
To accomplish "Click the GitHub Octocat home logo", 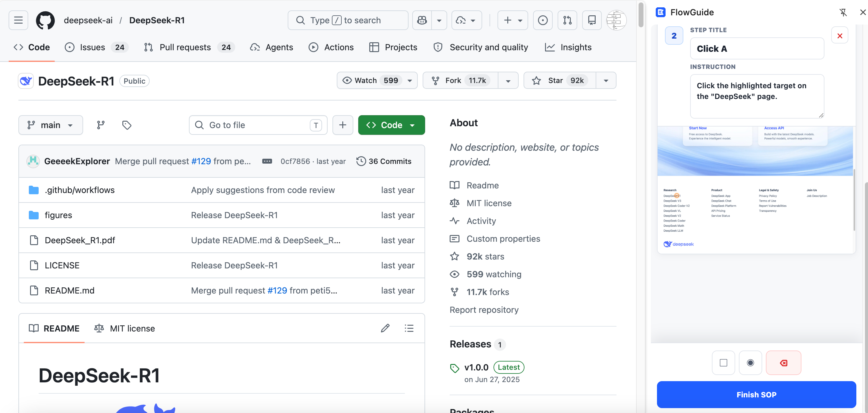I will click(45, 20).
